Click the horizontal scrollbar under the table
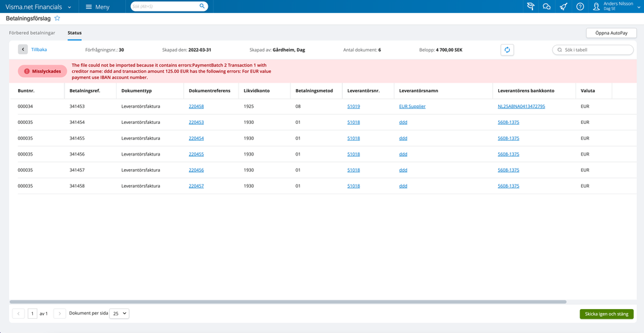644x333 pixels. tap(288, 302)
